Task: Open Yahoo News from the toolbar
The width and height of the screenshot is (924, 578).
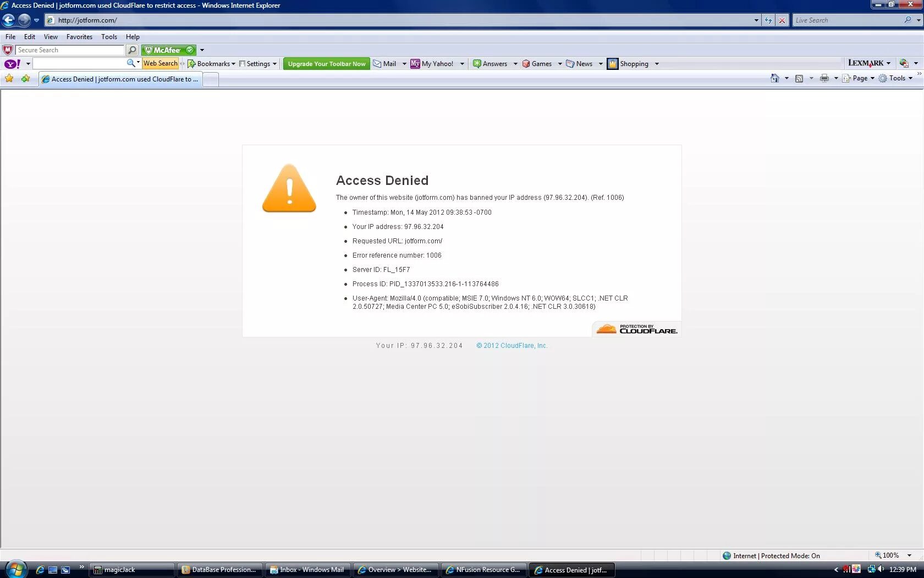Action: click(x=579, y=64)
